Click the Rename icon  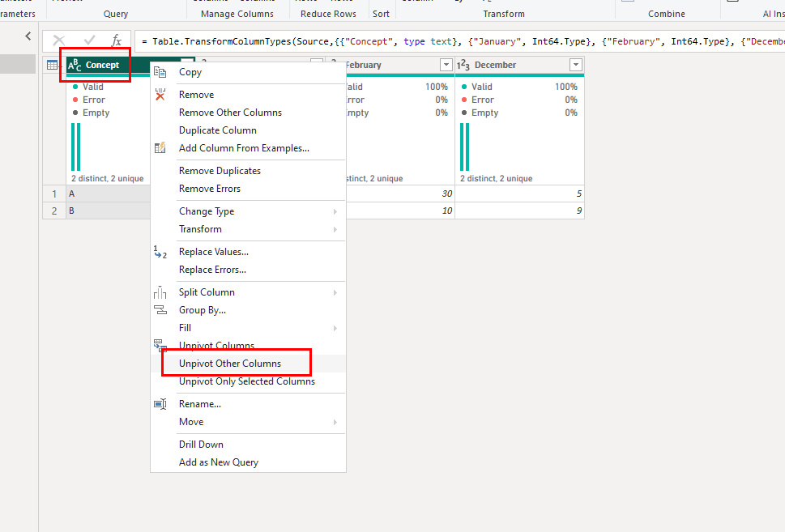pos(160,404)
